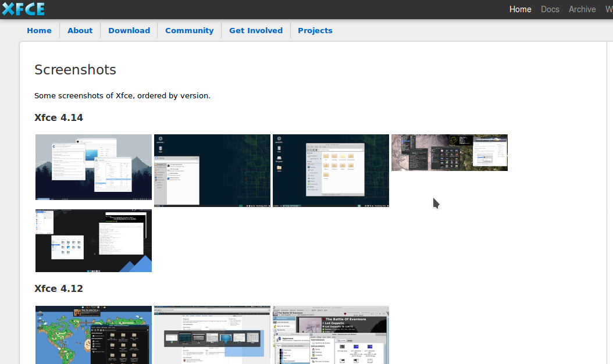View the world-map desktop thumbnail under Xfce 4.12

coord(93,335)
